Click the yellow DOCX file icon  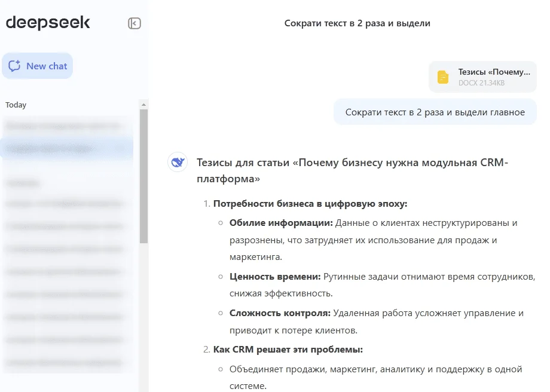443,77
